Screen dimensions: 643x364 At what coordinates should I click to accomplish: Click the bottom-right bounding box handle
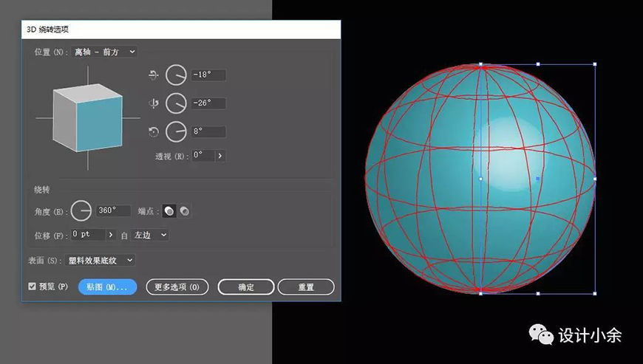(x=595, y=293)
